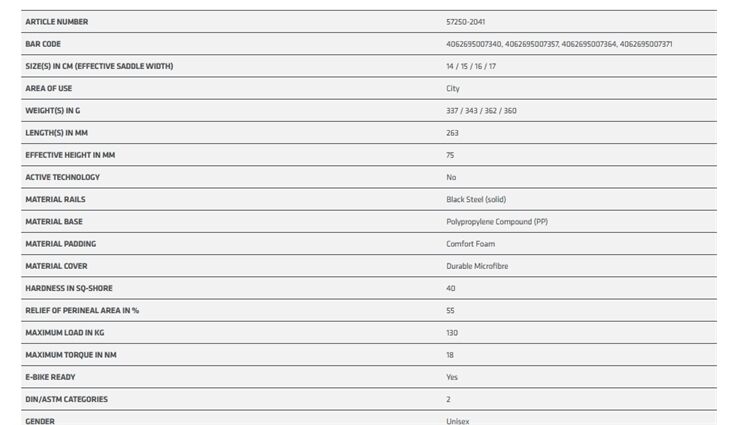
Task: Select the effective height value 75
Action: click(451, 155)
